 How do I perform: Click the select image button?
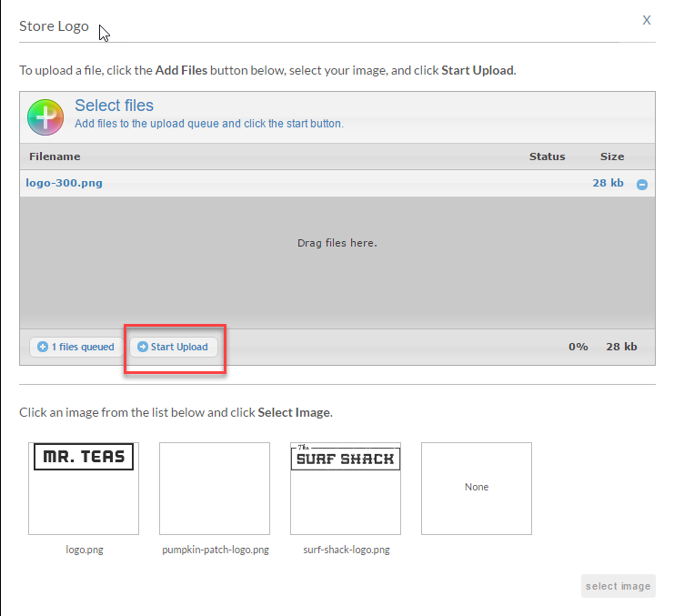[x=619, y=586]
